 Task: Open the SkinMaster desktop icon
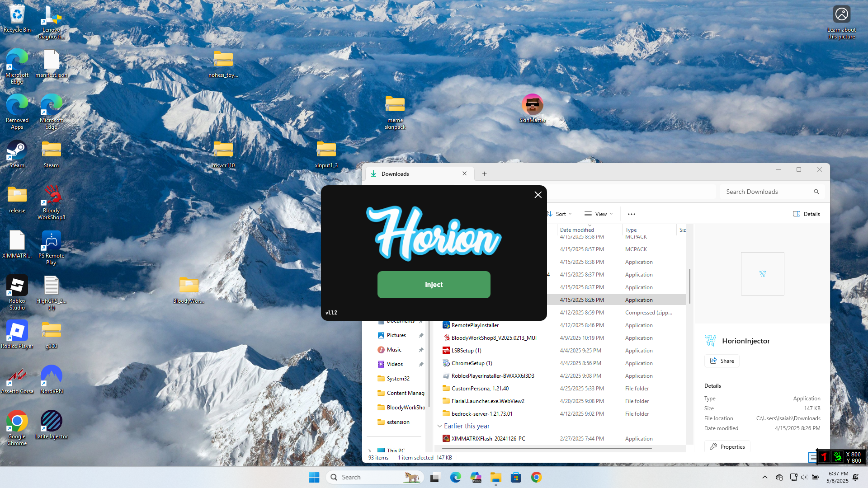point(532,108)
